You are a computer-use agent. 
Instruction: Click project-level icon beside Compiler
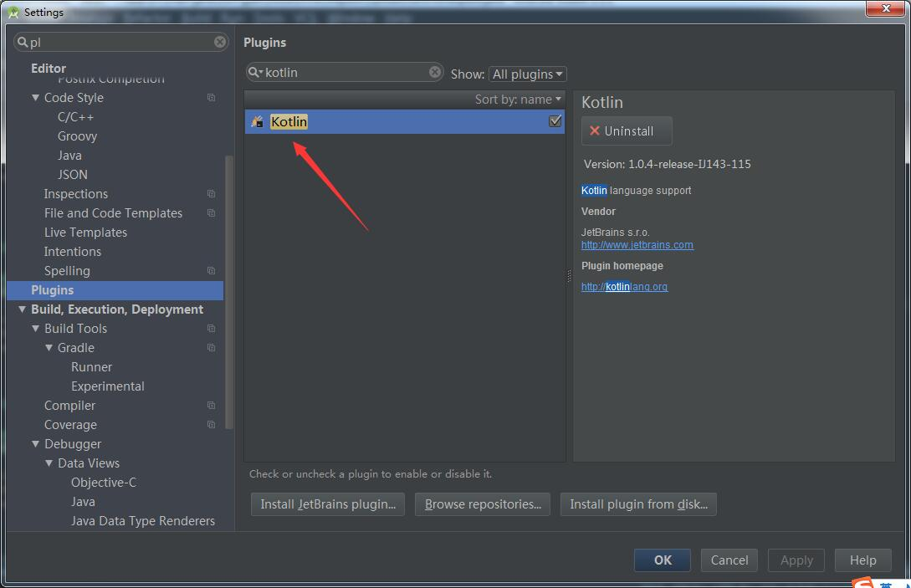point(211,405)
